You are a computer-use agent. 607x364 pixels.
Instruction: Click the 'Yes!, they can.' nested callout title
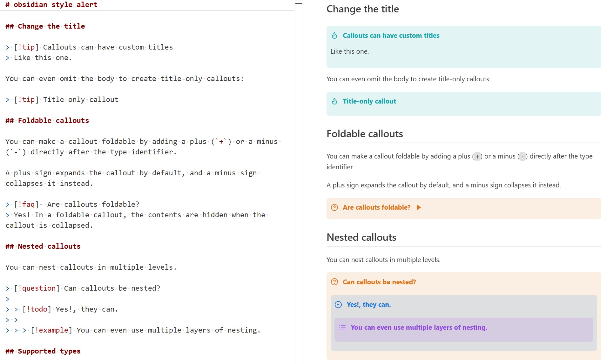(368, 305)
